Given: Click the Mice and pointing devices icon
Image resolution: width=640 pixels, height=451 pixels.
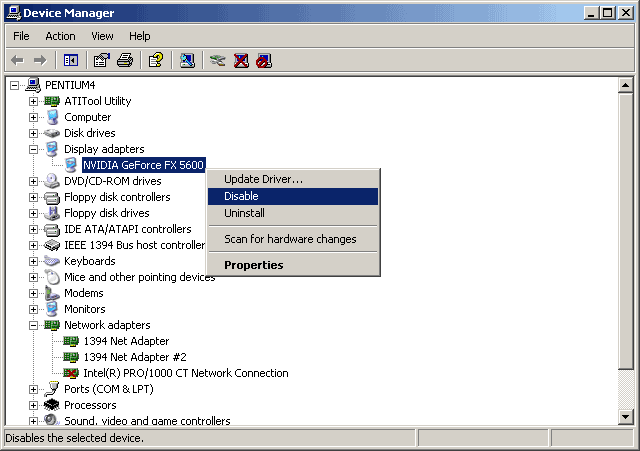Looking at the screenshot, I should 52,277.
